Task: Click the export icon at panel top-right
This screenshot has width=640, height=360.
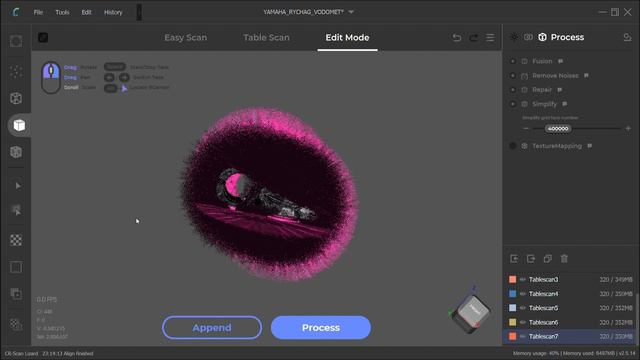Action: pos(627,38)
